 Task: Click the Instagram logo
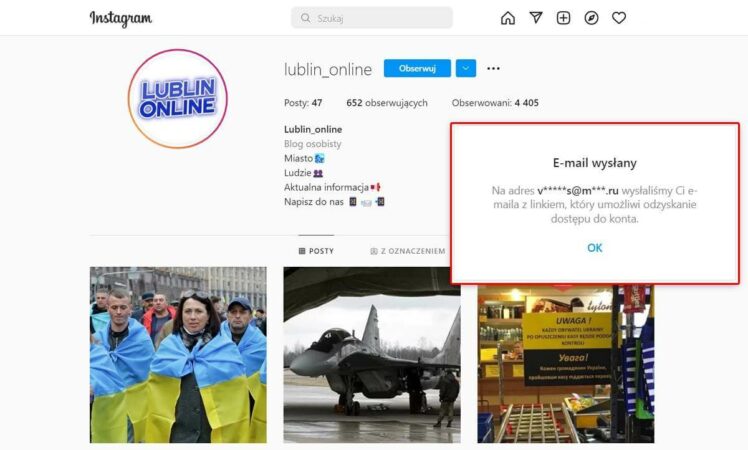click(x=121, y=19)
